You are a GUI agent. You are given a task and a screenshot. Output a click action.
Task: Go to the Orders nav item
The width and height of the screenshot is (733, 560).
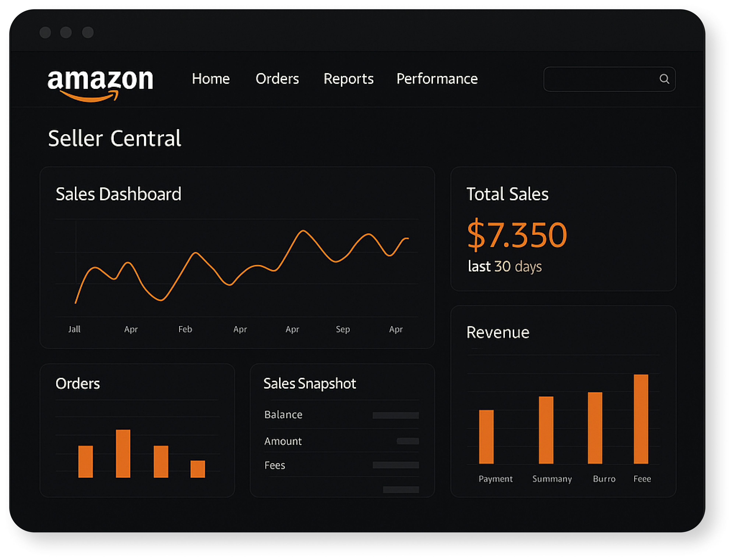click(277, 79)
